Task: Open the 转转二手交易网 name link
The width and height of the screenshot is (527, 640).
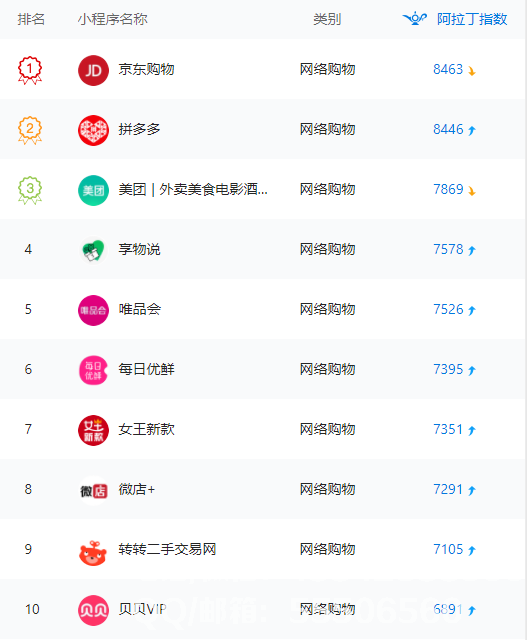Action: click(x=167, y=549)
